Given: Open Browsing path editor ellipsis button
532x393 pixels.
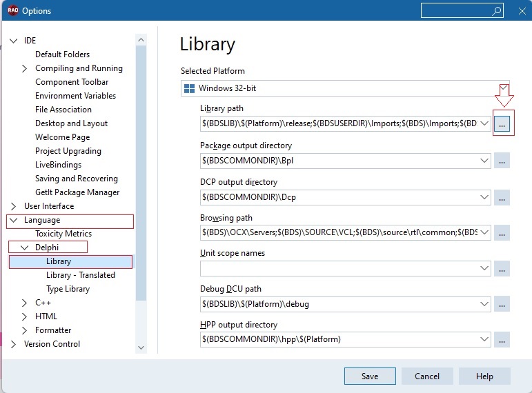Looking at the screenshot, I should 502,232.
